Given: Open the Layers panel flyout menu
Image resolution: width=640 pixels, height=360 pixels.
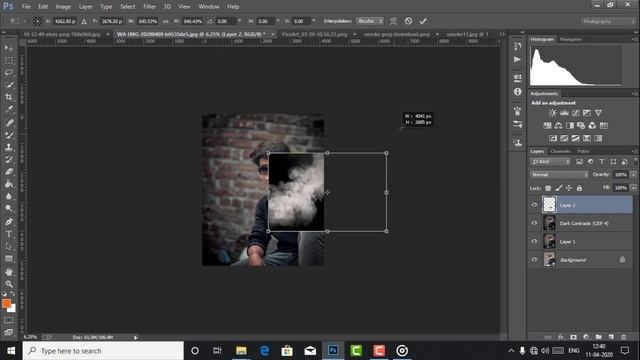Looking at the screenshot, I should pyautogui.click(x=634, y=151).
